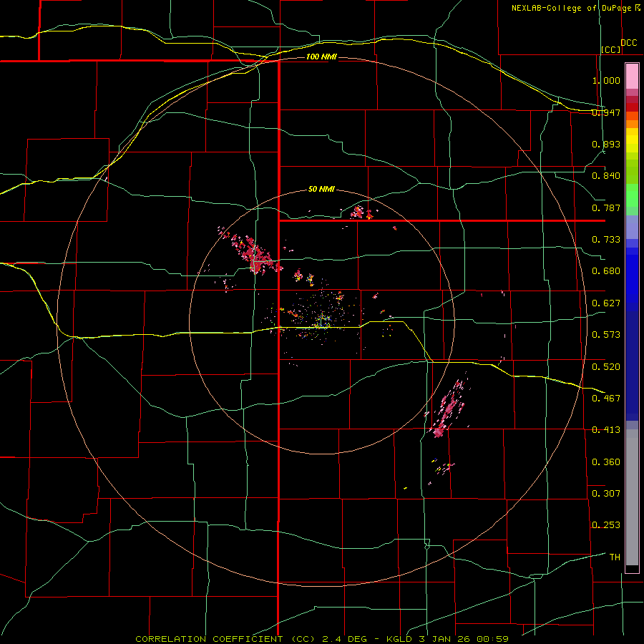Click the 50 NMI range ring label
644x644 pixels.
pos(321,190)
